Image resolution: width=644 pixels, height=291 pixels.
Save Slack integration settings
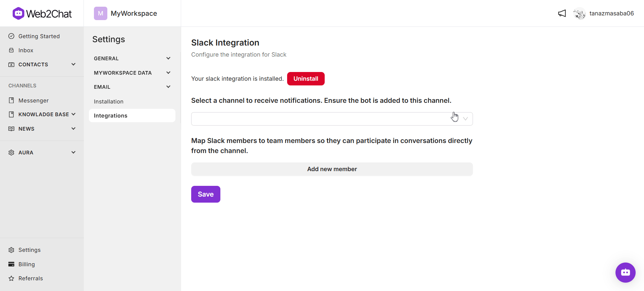(206, 194)
